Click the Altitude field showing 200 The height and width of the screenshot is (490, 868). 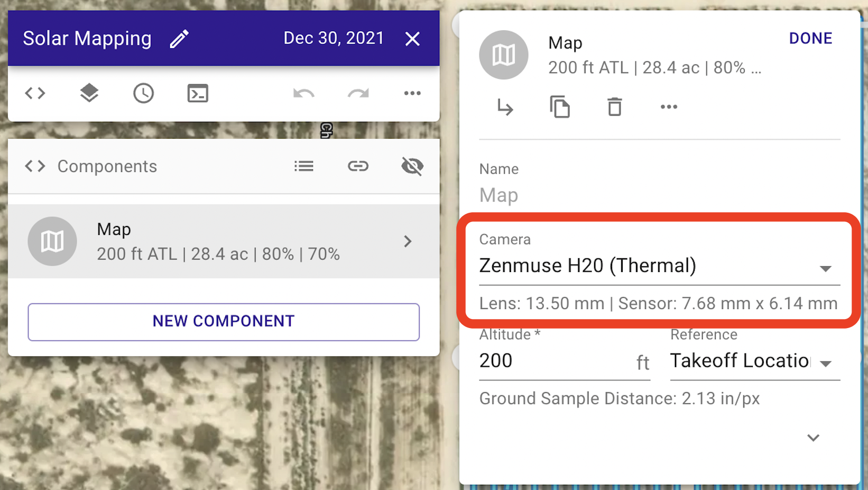565,361
